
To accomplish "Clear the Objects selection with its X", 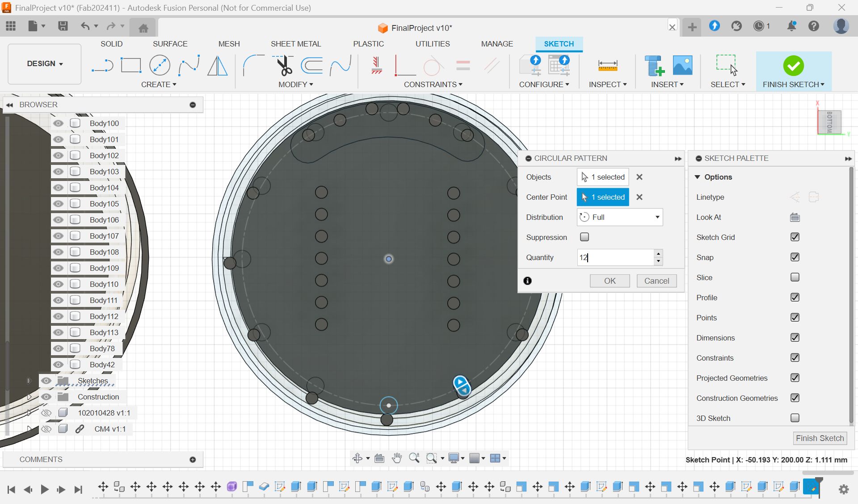I will tap(639, 177).
